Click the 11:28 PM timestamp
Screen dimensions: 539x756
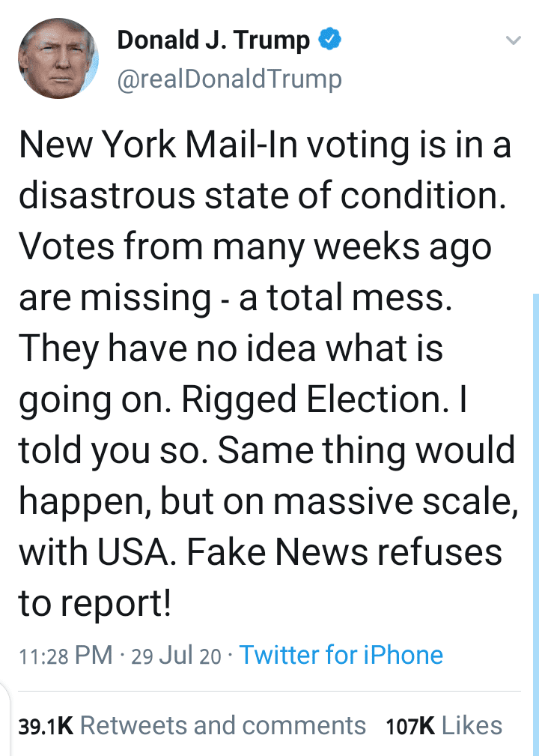pyautogui.click(x=66, y=656)
